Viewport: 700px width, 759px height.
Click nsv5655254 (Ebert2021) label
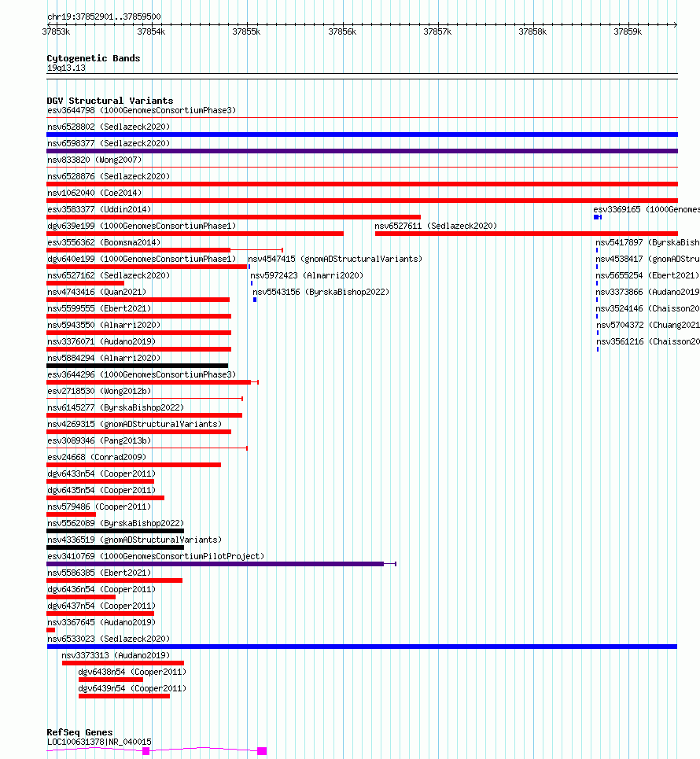(x=648, y=275)
